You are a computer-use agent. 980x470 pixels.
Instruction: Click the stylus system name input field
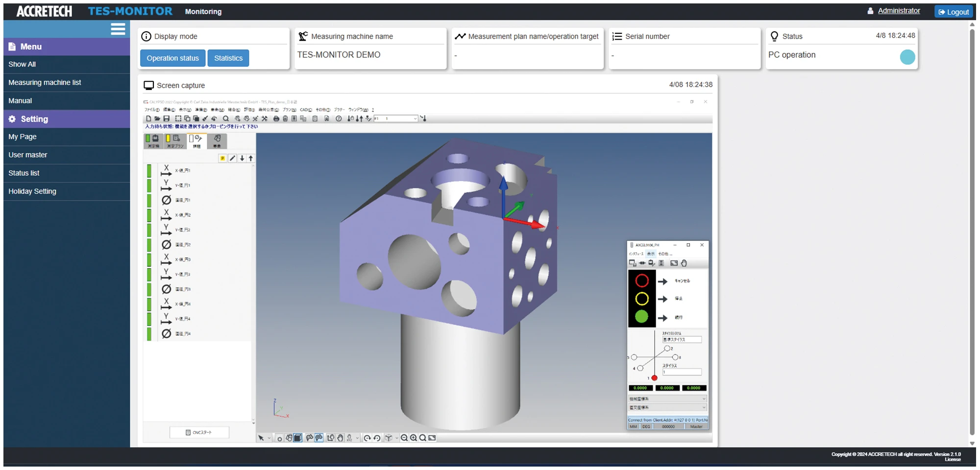coord(682,339)
